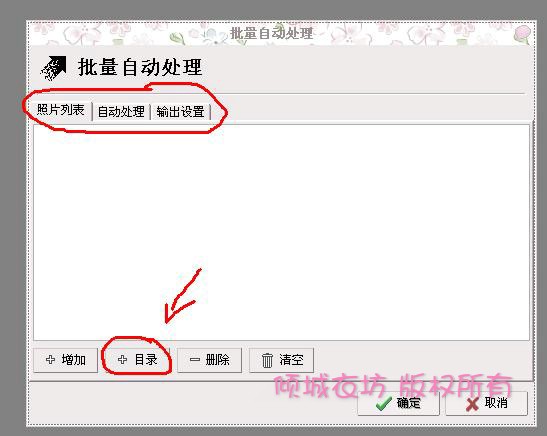Click the plus icon beside 目录
The image size is (547, 436).
click(x=122, y=360)
